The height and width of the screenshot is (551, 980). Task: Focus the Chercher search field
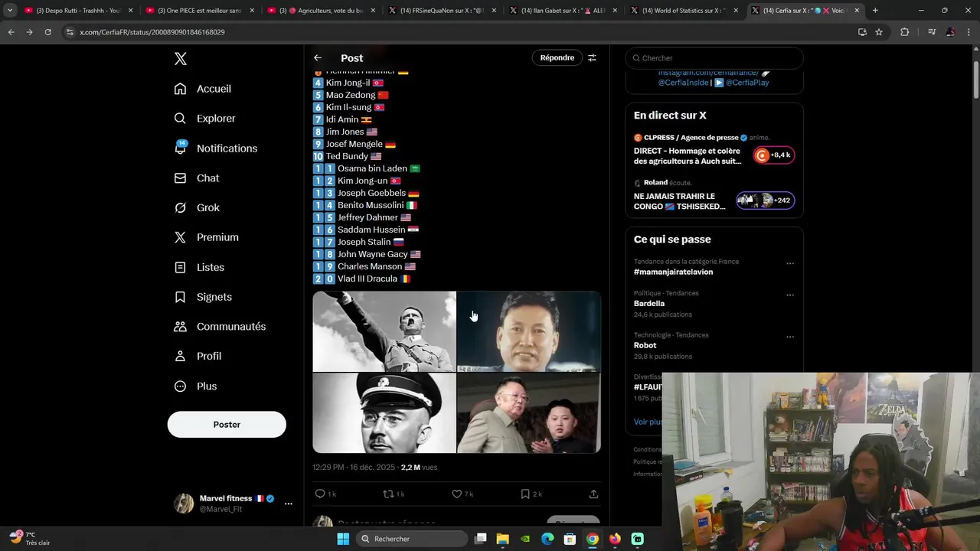pyautogui.click(x=714, y=58)
